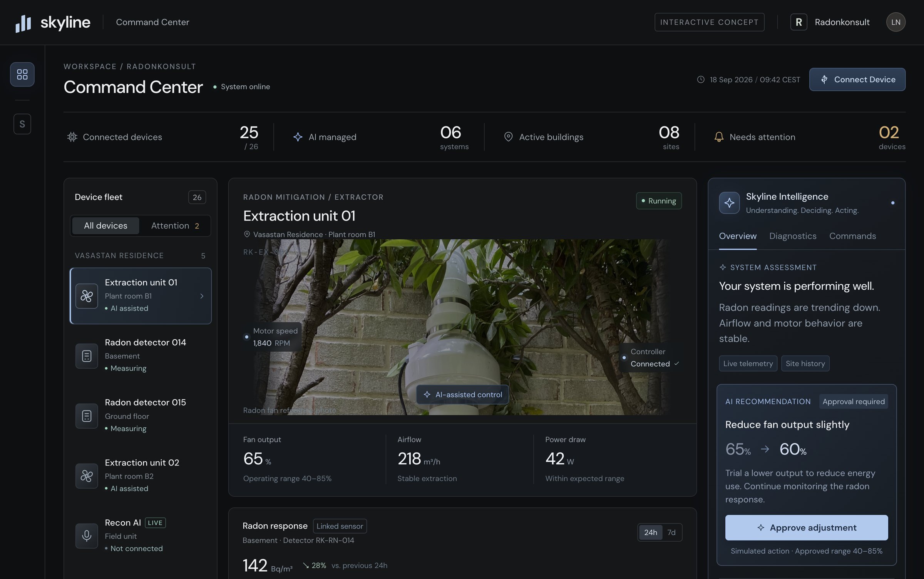Select the Recon AI field unit row

click(141, 536)
